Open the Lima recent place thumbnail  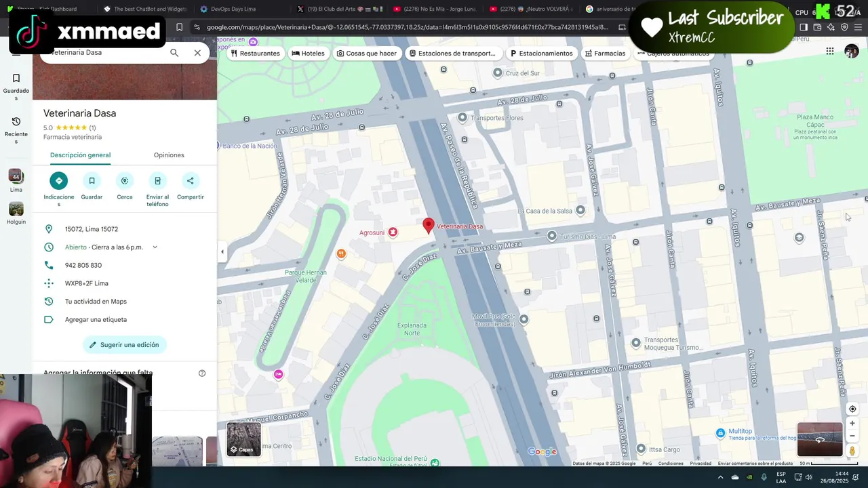pos(16,180)
